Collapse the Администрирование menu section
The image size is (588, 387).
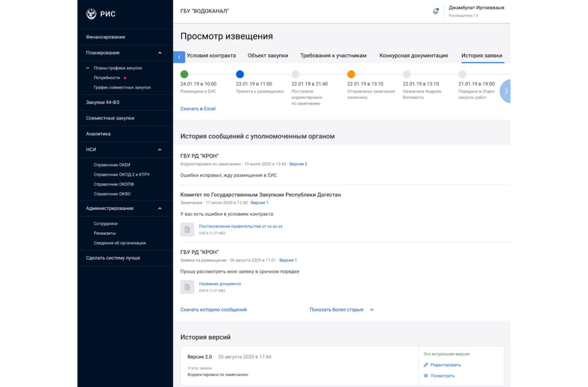pyautogui.click(x=160, y=209)
